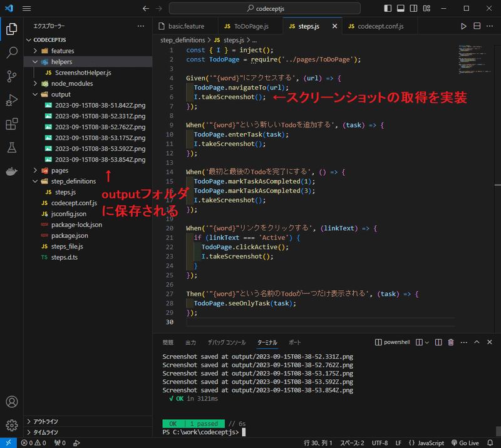The height and width of the screenshot is (448, 501).
Task: Open Accounts menu in activity bar
Action: (12, 402)
